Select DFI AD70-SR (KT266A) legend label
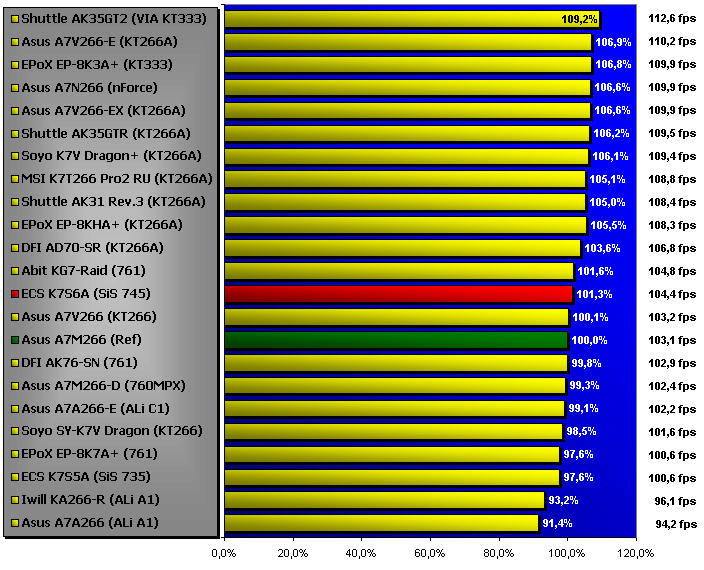704x570 pixels. [92, 247]
